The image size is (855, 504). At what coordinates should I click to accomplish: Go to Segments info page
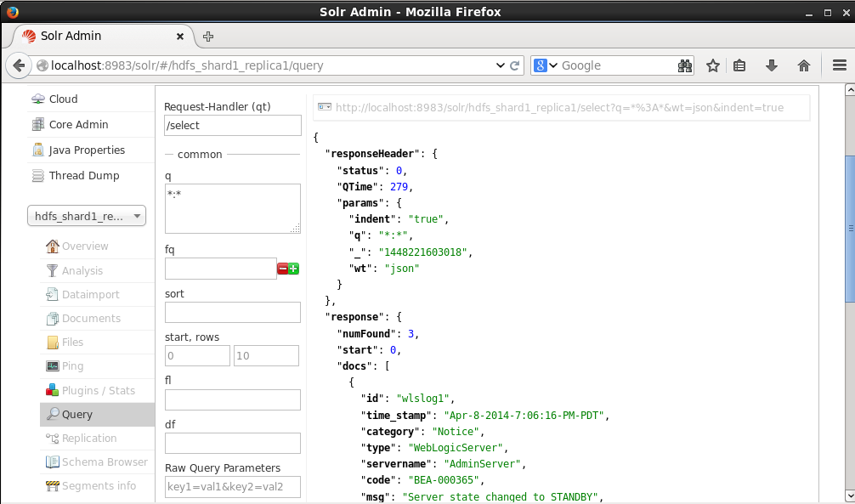97,486
